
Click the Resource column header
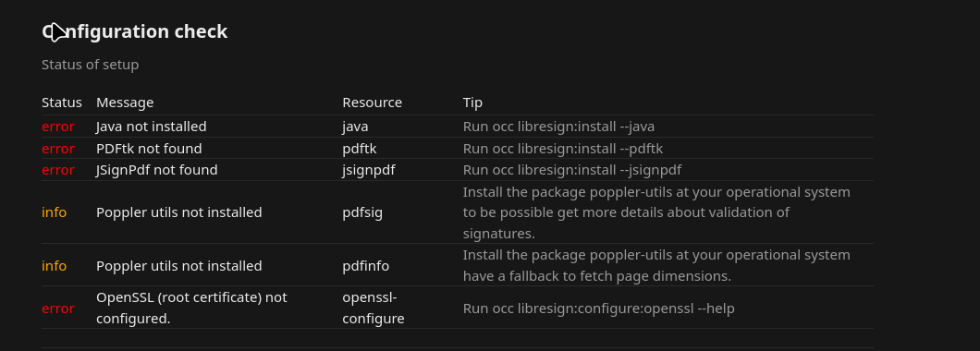tap(372, 103)
